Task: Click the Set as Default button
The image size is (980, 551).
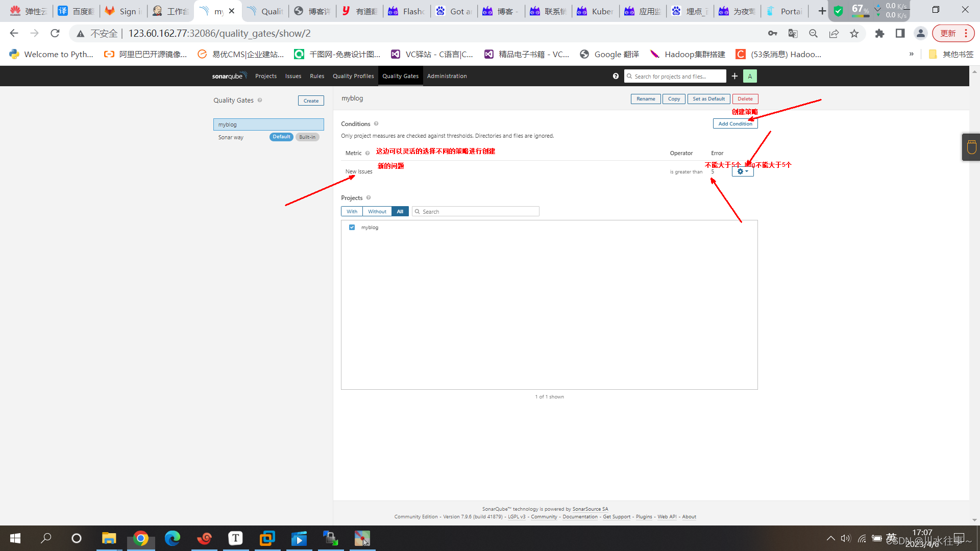Action: [x=708, y=99]
